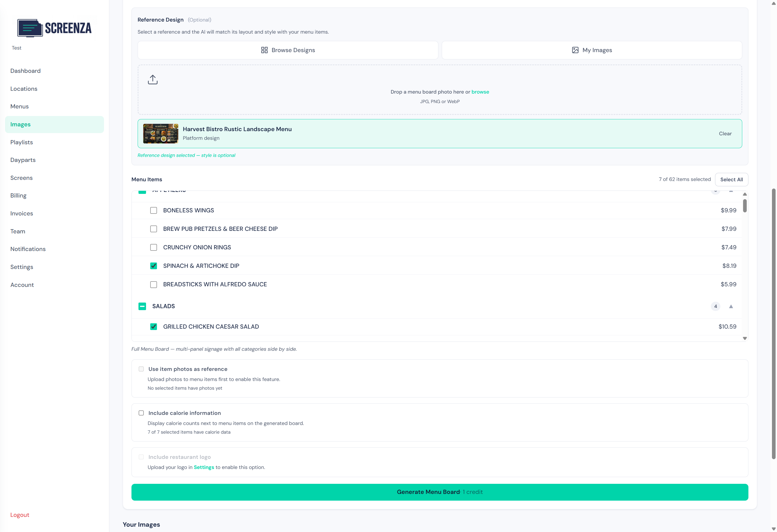Uncheck SPINACH & ARTICHOKE DIP

153,266
